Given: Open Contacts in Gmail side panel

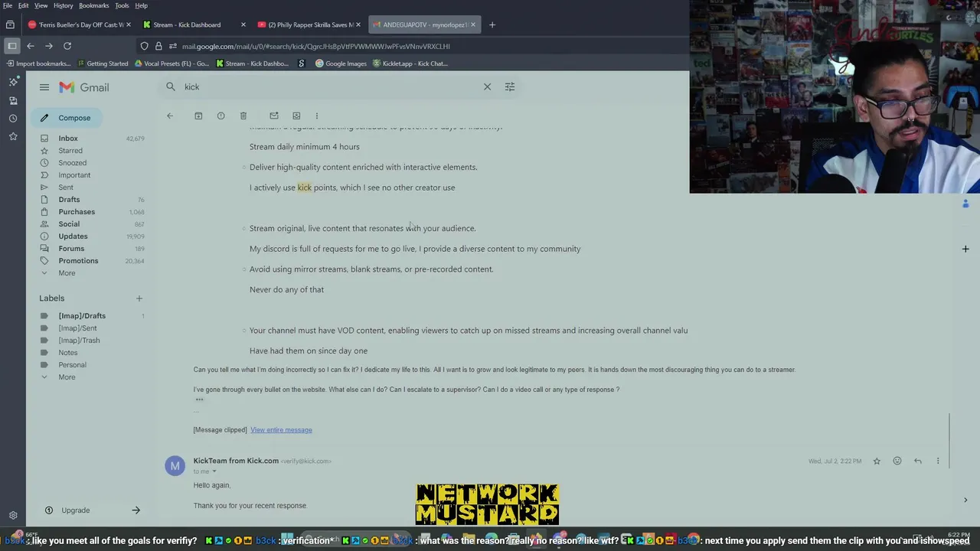Looking at the screenshot, I should 965,204.
